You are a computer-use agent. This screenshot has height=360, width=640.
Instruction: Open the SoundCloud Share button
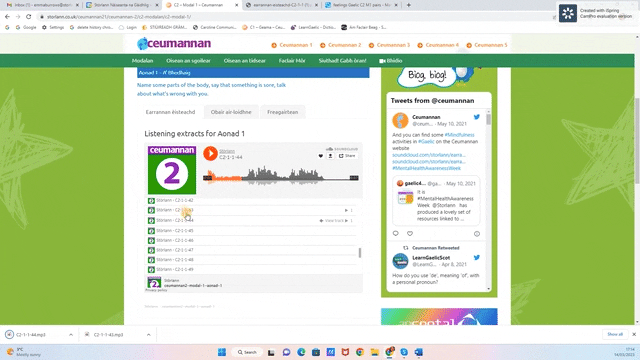tap(347, 156)
